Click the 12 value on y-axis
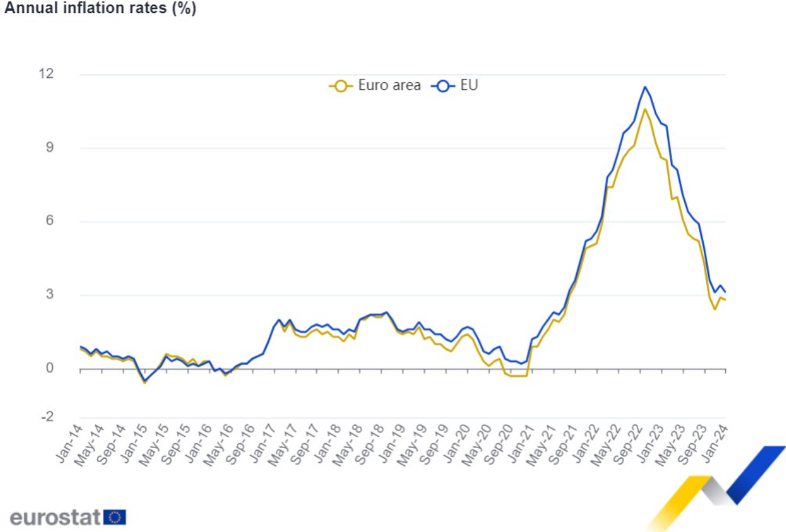Image resolution: width=786 pixels, height=532 pixels. coord(46,74)
